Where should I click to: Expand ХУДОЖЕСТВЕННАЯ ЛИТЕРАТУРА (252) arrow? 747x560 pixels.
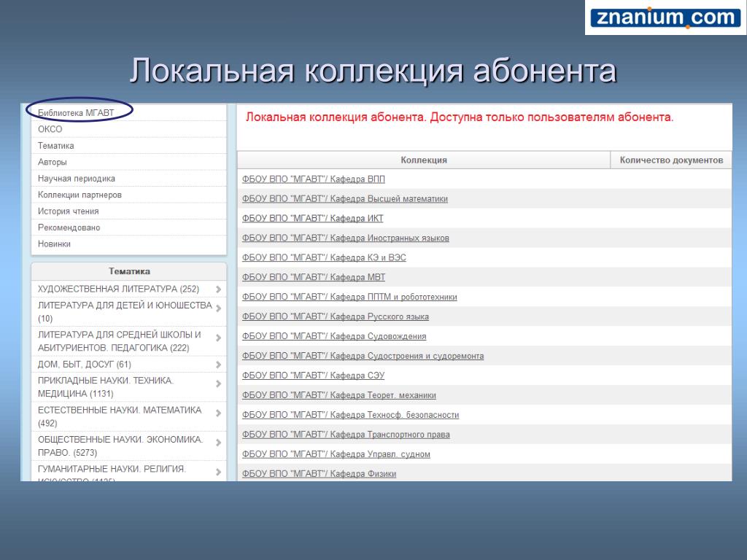[x=218, y=289]
